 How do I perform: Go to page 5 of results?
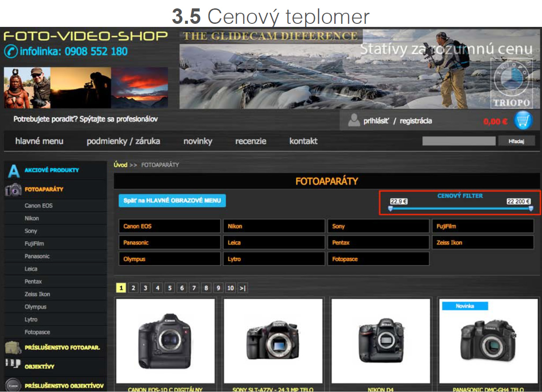[x=170, y=288]
